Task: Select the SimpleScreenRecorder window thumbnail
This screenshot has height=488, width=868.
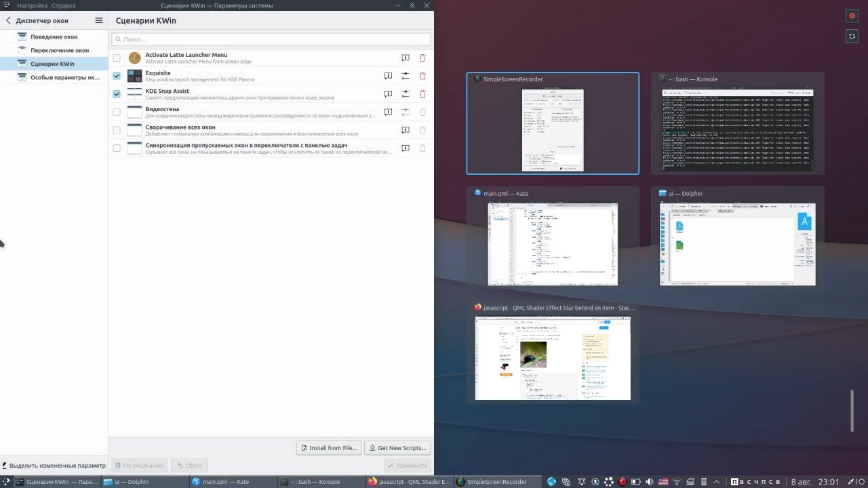Action: (553, 123)
